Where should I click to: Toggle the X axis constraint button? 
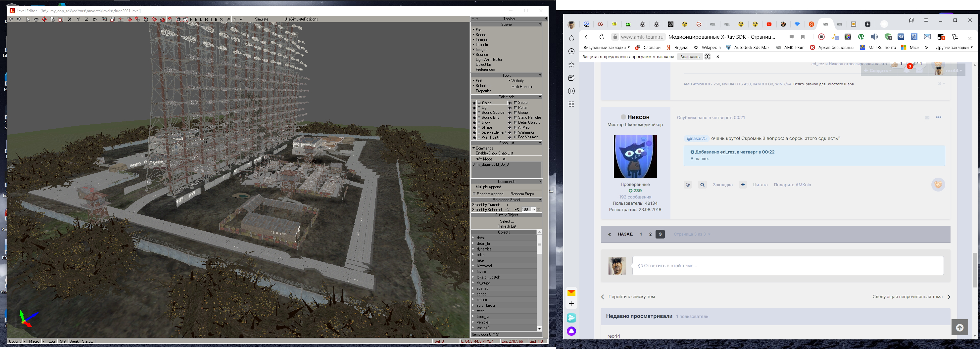70,20
